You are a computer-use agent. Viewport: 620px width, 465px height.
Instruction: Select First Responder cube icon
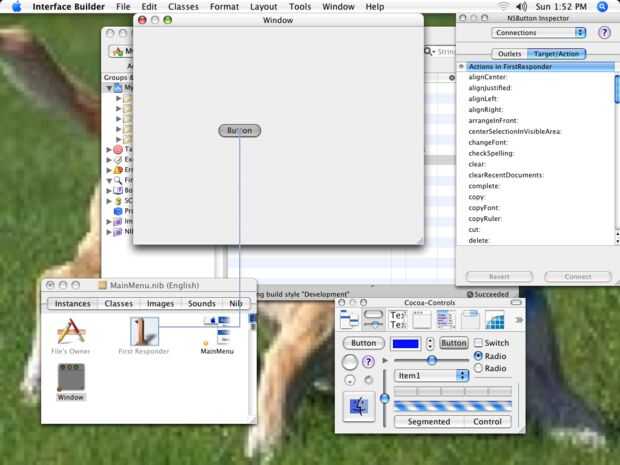pos(144,331)
